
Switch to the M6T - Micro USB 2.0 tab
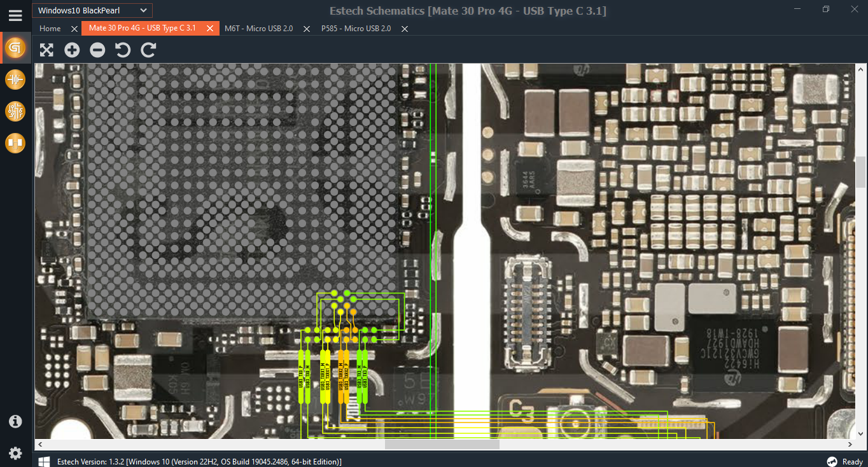coord(258,29)
